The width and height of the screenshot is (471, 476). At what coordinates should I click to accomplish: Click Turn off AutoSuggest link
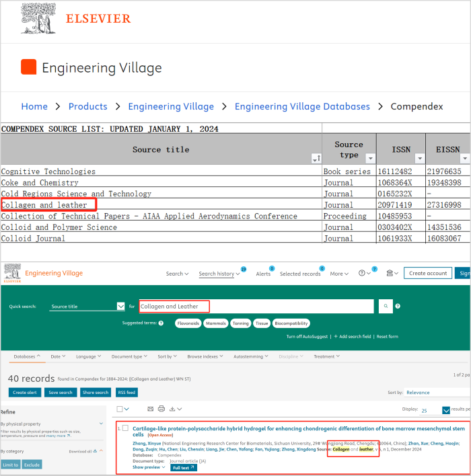[307, 337]
